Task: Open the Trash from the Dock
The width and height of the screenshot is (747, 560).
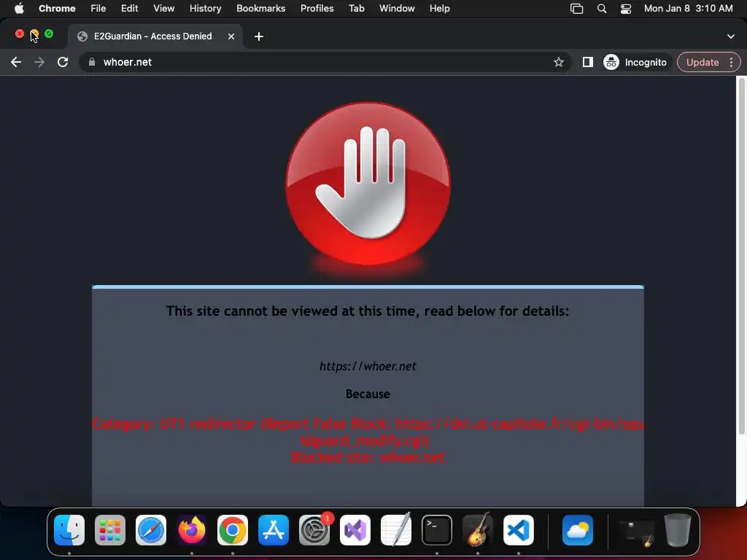Action: [x=678, y=530]
